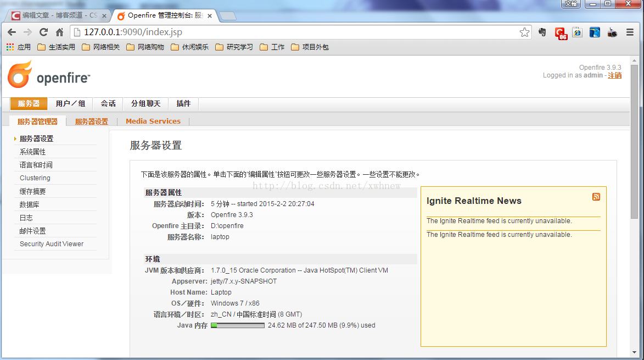644x360 pixels.
Task: Bookmark this page with the star icon
Action: (524, 32)
